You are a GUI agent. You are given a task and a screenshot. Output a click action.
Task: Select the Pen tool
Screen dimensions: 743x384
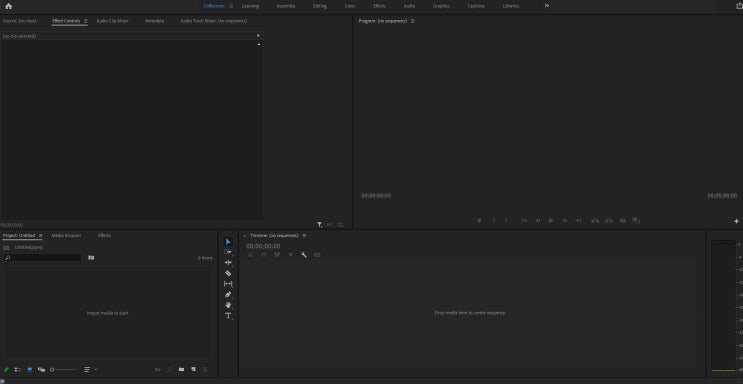(228, 294)
